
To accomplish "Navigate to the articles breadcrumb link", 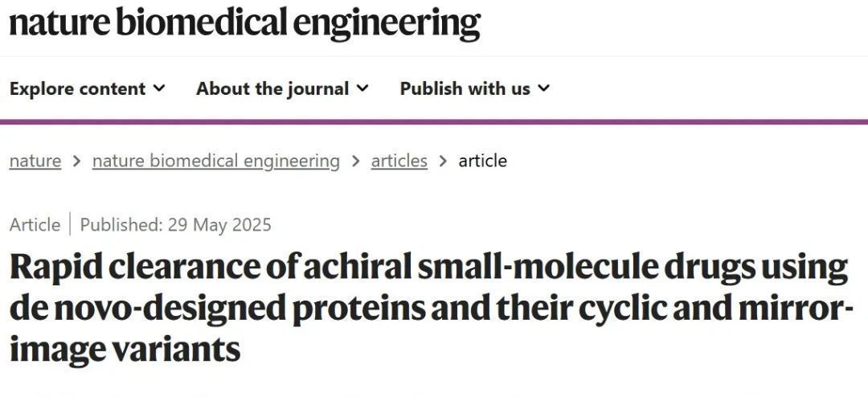I will 399,161.
